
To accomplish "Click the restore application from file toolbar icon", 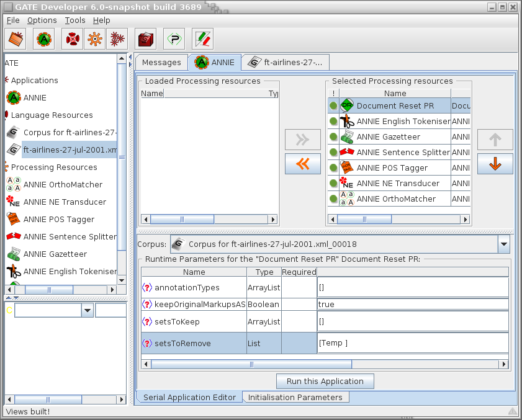I will point(16,39).
